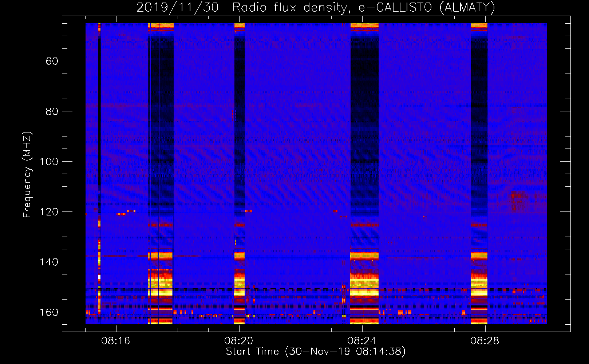Image resolution: width=589 pixels, height=364 pixels.
Task: Click the "Start Time (30-Nov-19 08:14:38)" axis label
Action: [x=316, y=352]
